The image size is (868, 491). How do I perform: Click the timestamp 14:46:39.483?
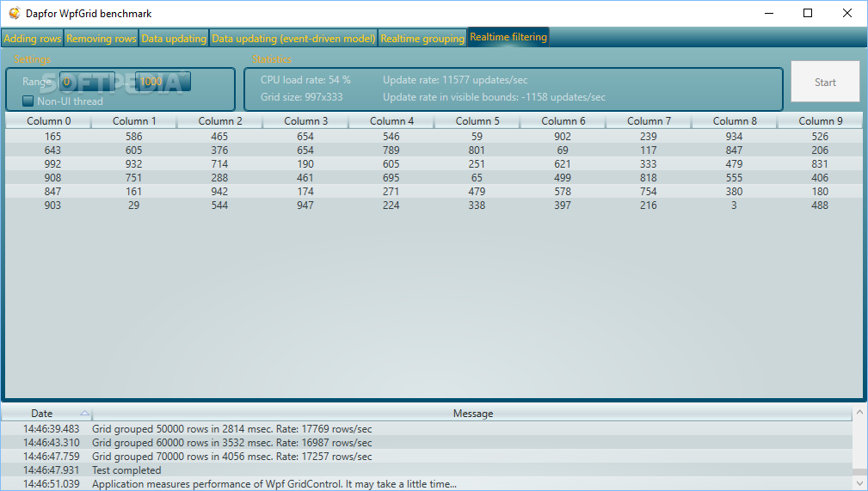coord(51,429)
